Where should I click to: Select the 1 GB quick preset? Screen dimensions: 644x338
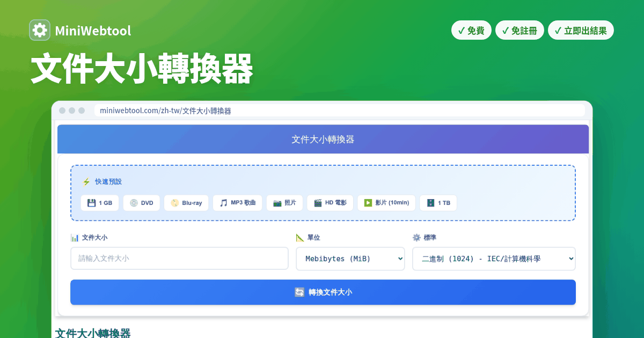pos(99,203)
